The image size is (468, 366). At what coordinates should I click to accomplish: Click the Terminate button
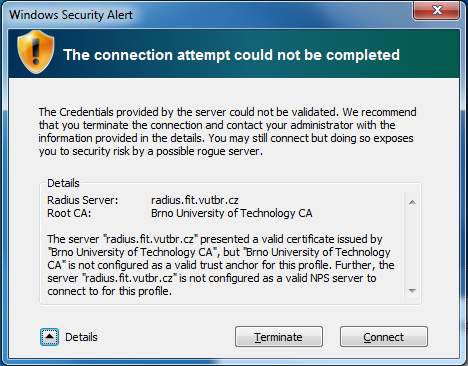(279, 337)
